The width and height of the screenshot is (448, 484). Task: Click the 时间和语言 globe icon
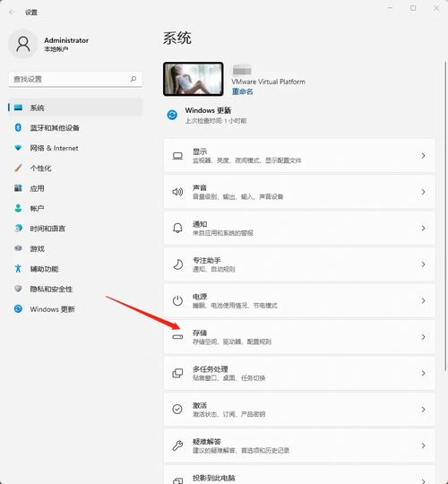tap(18, 229)
